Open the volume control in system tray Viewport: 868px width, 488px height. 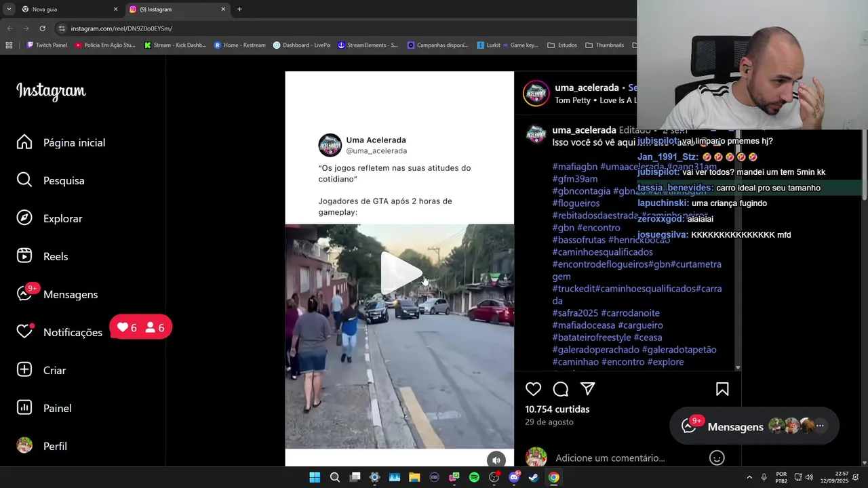tap(809, 477)
